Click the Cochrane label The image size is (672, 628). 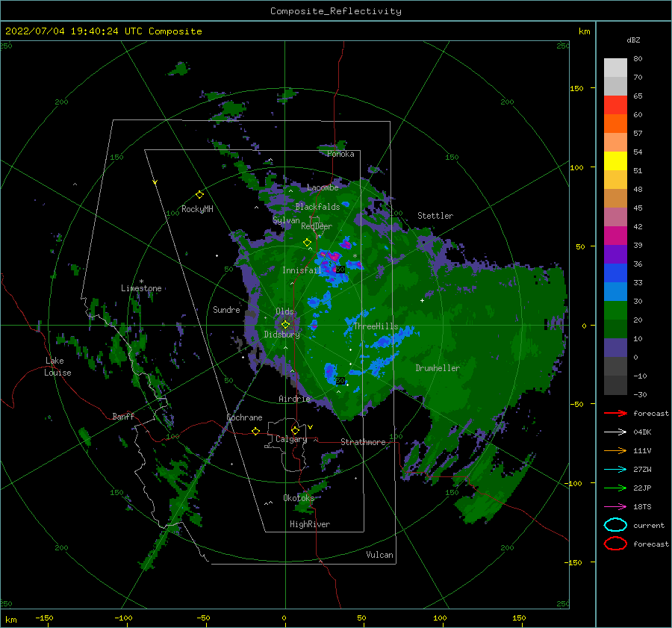pos(244,417)
